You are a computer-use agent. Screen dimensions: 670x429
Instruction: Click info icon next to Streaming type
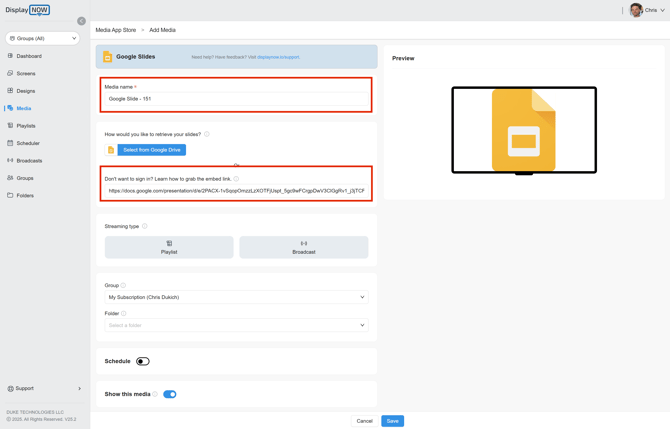[145, 226]
